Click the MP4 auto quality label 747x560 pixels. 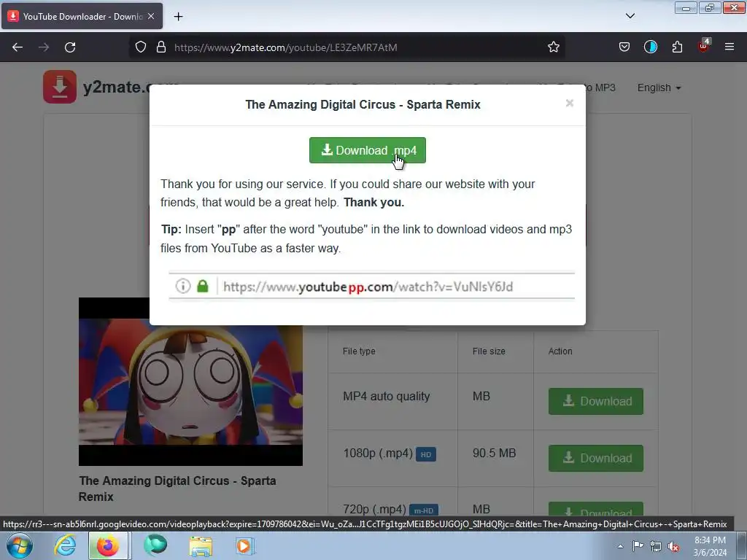click(387, 396)
